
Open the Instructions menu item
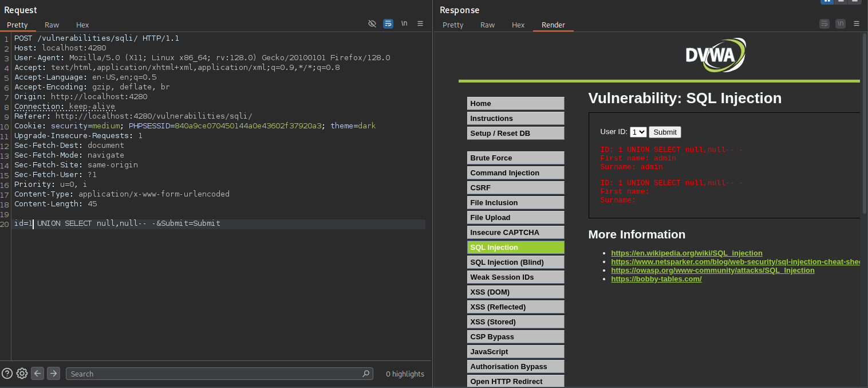pyautogui.click(x=516, y=118)
